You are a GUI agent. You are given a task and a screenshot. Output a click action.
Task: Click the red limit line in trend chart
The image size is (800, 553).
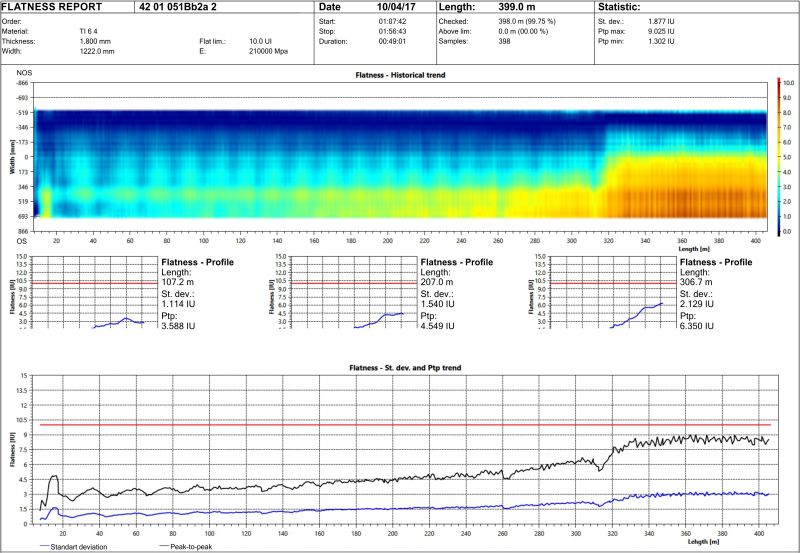pyautogui.click(x=400, y=425)
